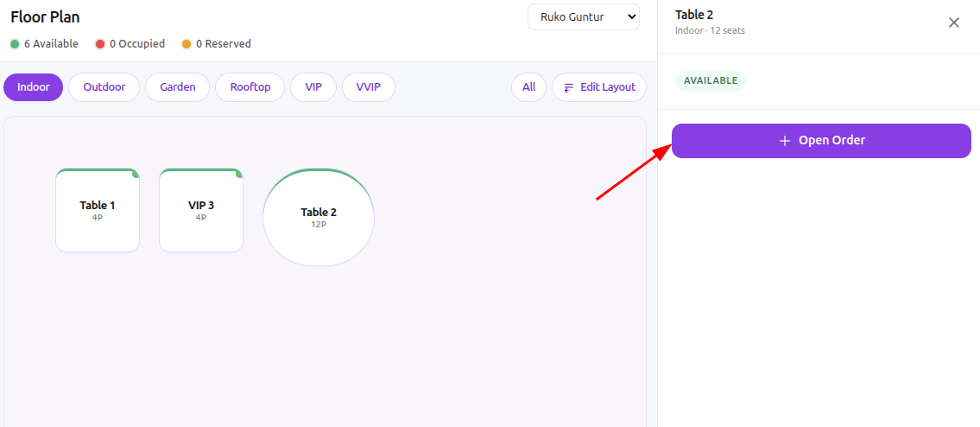This screenshot has height=427, width=980.
Task: Select the VVIP area tab
Action: [368, 87]
